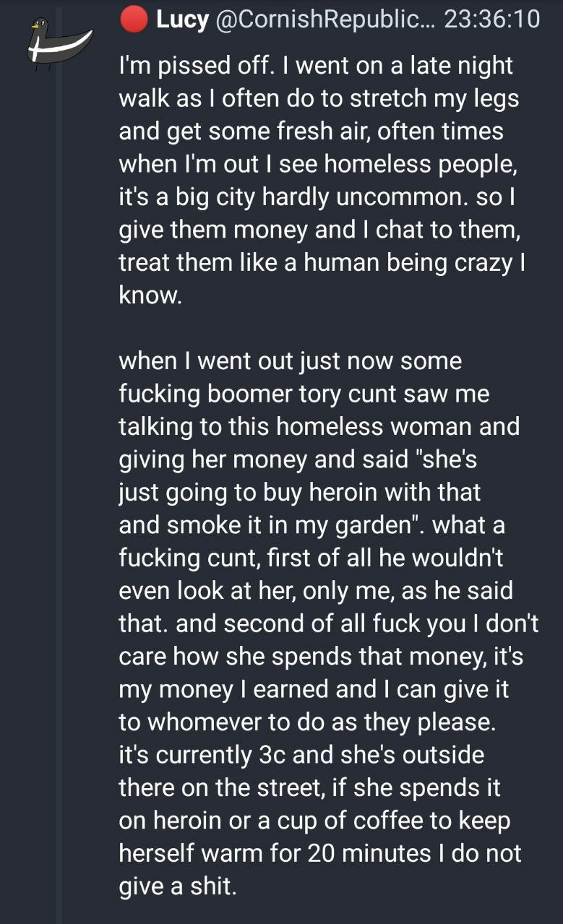Click the line "talking to this homeless woman and"
Viewport: 563px width, 924px height.
[319, 426]
